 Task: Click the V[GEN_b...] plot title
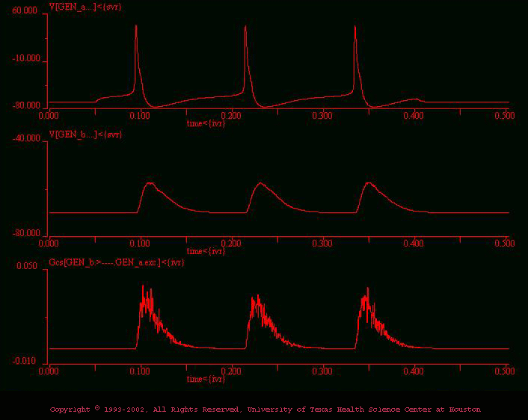(x=85, y=135)
